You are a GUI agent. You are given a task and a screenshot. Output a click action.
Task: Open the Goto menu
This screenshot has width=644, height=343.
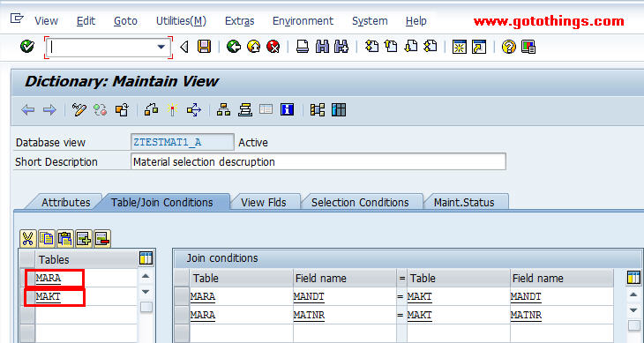125,21
